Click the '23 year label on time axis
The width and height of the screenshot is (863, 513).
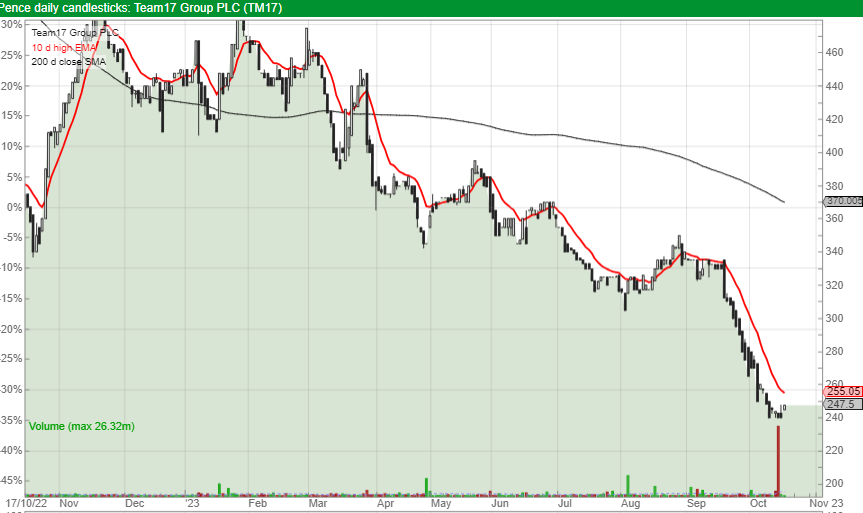(x=192, y=503)
